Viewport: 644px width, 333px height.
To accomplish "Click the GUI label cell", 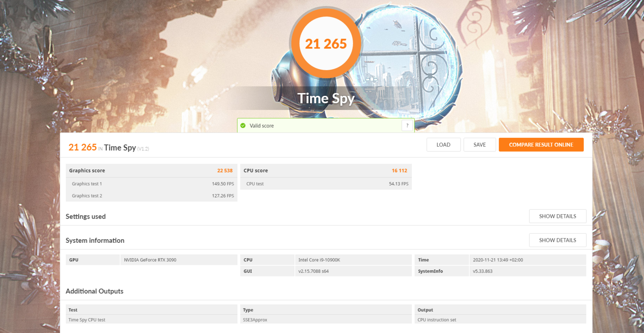I will point(267,271).
